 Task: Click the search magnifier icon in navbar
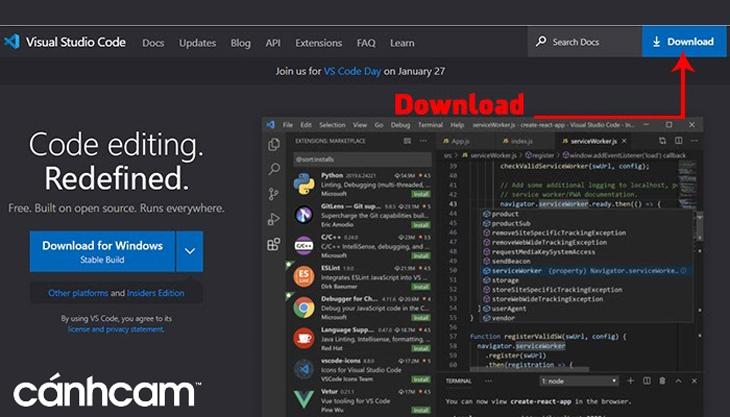coord(541,41)
